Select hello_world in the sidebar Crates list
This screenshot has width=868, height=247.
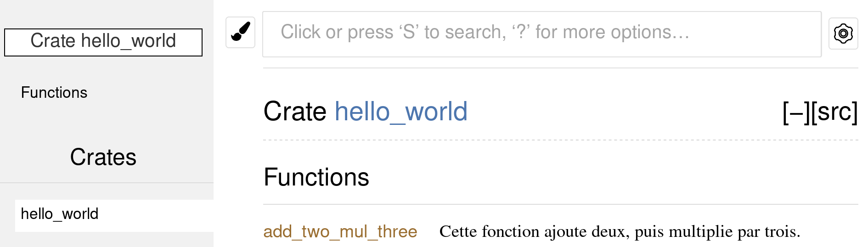pos(60,214)
